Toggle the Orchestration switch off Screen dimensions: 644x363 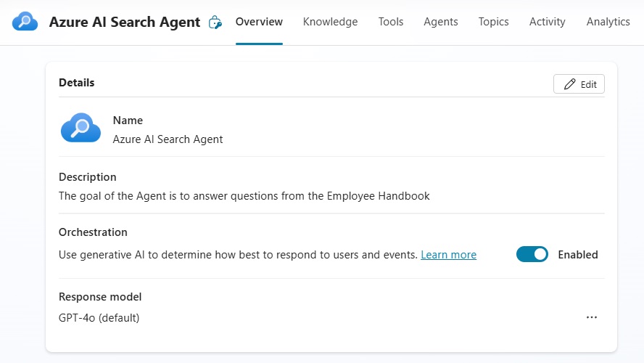(x=532, y=255)
